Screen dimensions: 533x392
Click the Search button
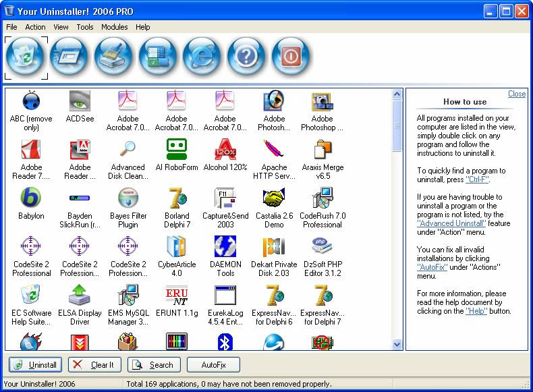[154, 365]
